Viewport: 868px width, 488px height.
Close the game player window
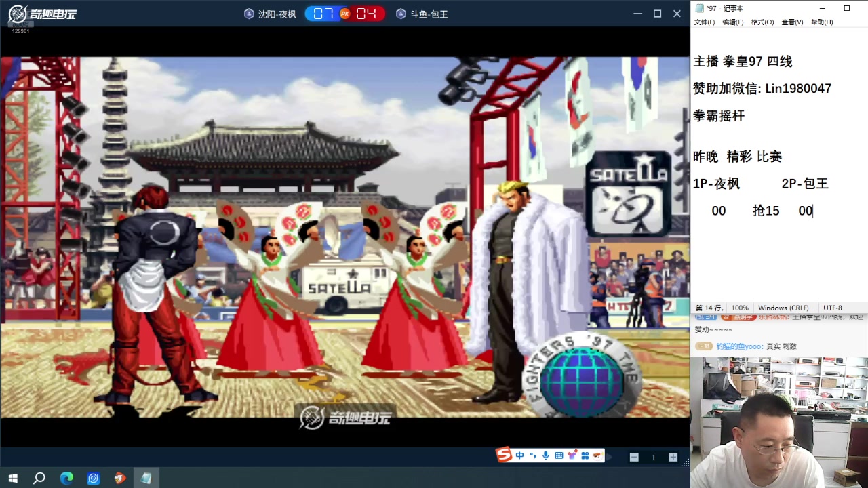click(677, 14)
